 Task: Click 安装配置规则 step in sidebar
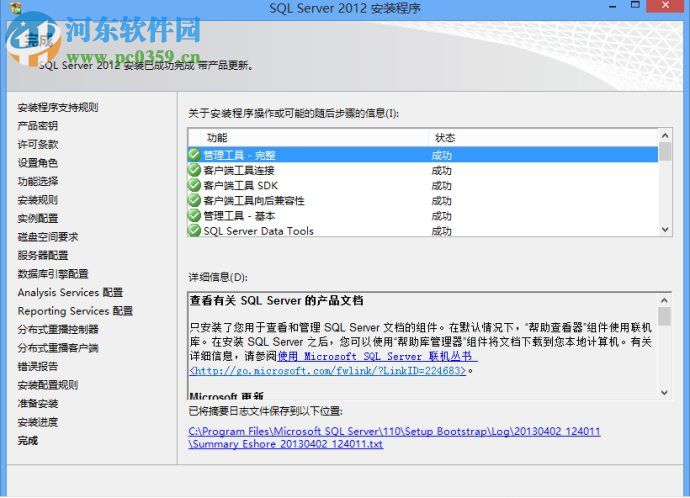(48, 385)
